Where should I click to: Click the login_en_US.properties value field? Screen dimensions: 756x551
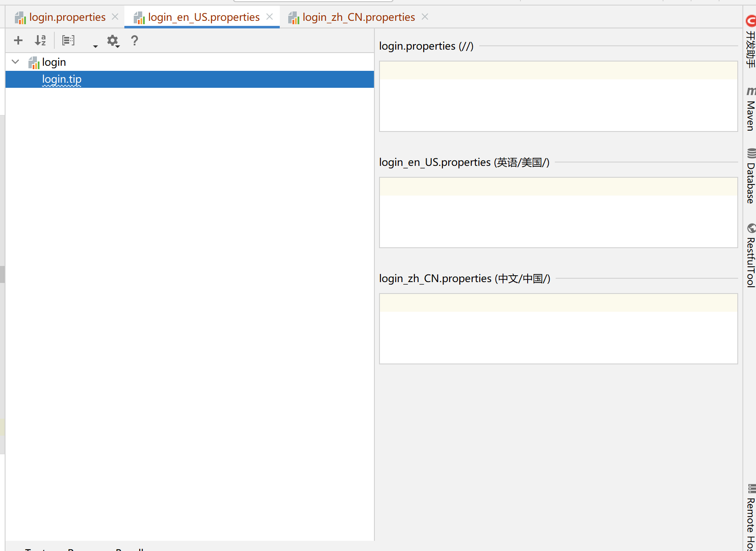click(558, 213)
